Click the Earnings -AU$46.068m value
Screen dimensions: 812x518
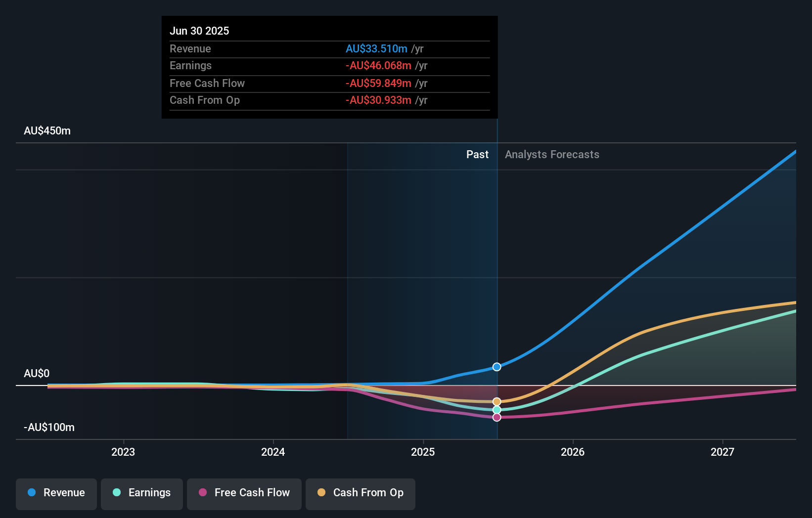click(378, 65)
